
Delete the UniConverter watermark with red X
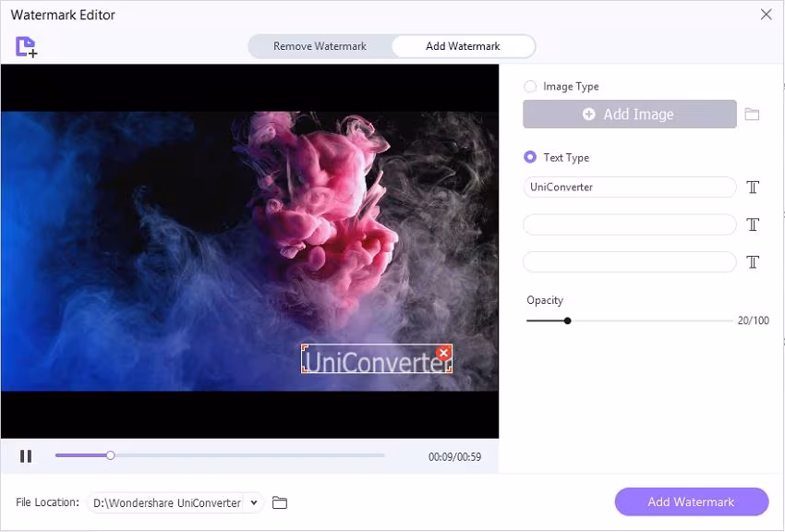click(x=443, y=353)
